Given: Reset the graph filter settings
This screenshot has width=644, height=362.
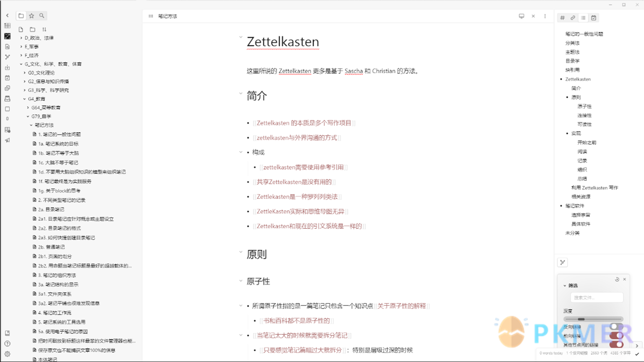Looking at the screenshot, I should [x=617, y=279].
